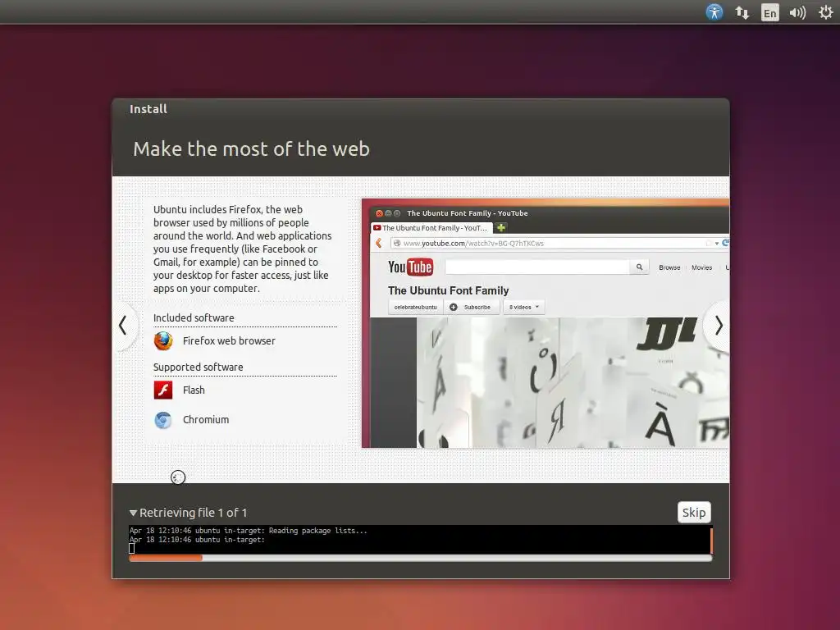Click the Chromium icon
This screenshot has width=840, height=630.
tap(163, 420)
